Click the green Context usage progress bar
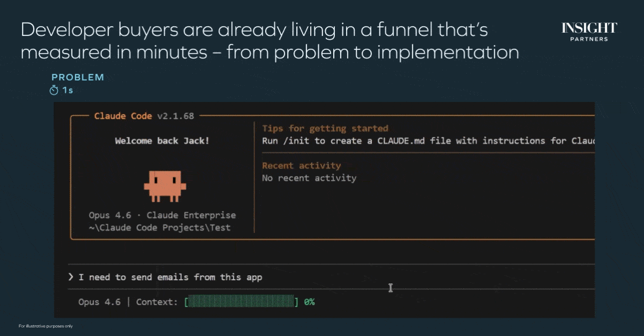Viewport: 644px width, 336px height. coord(241,302)
